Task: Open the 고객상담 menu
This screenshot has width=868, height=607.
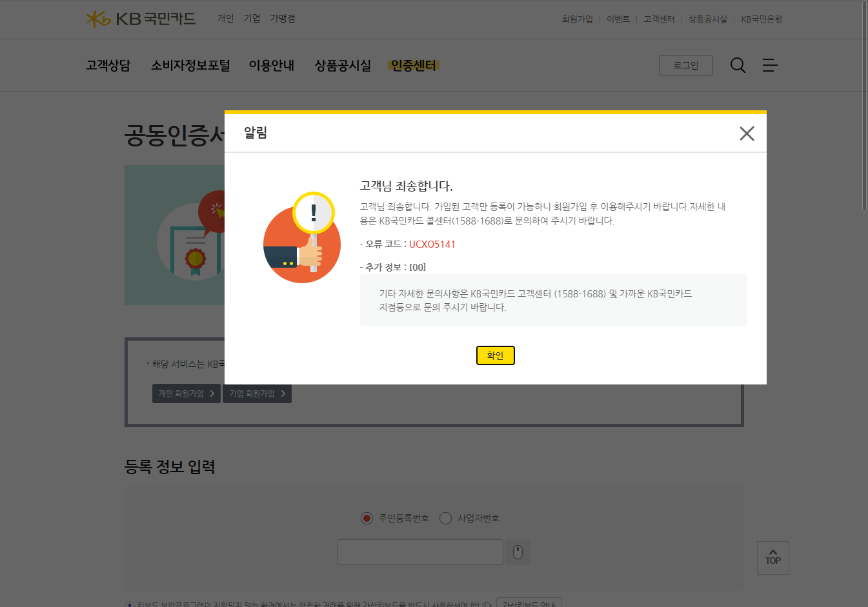Action: 108,65
